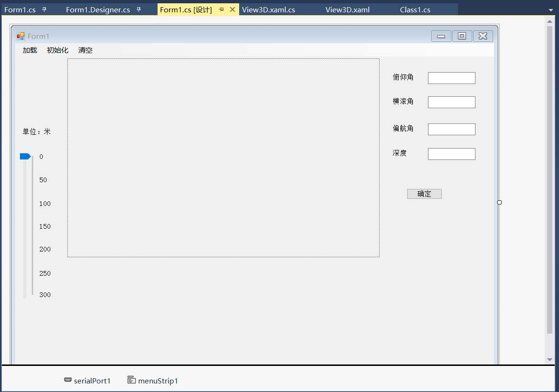Select the scale label 200
The width and height of the screenshot is (559, 392).
[x=45, y=249]
